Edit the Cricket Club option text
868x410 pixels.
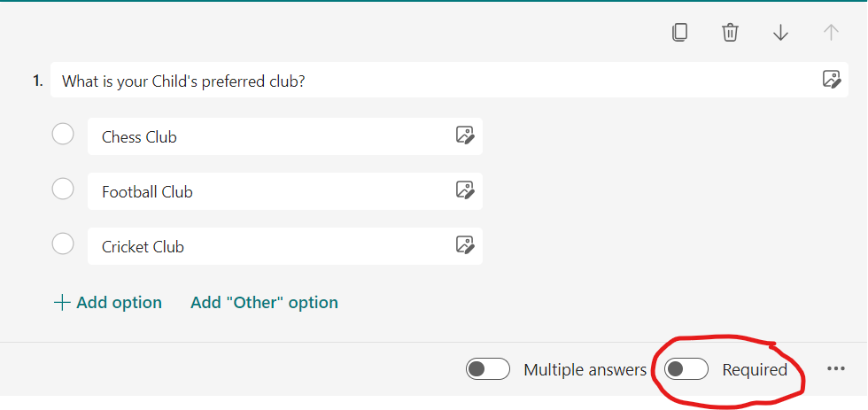click(266, 246)
